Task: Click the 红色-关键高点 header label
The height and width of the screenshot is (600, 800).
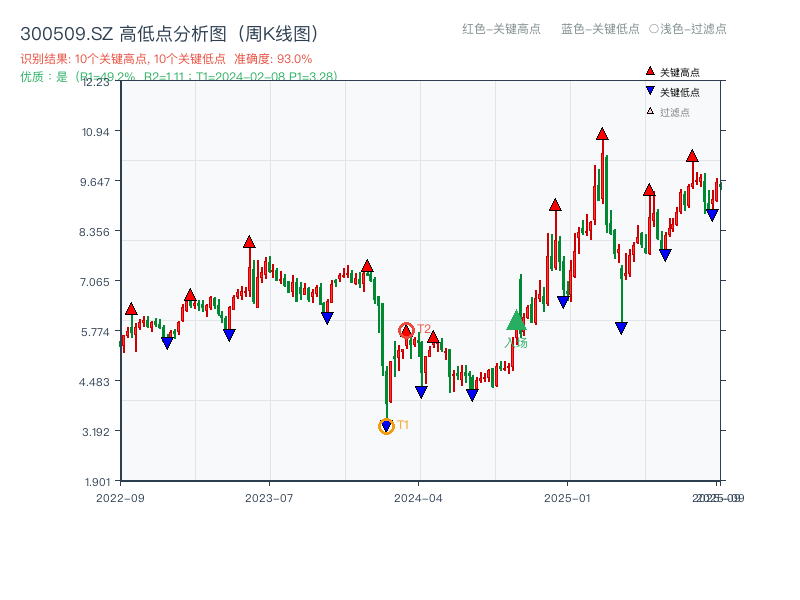Action: click(x=502, y=29)
